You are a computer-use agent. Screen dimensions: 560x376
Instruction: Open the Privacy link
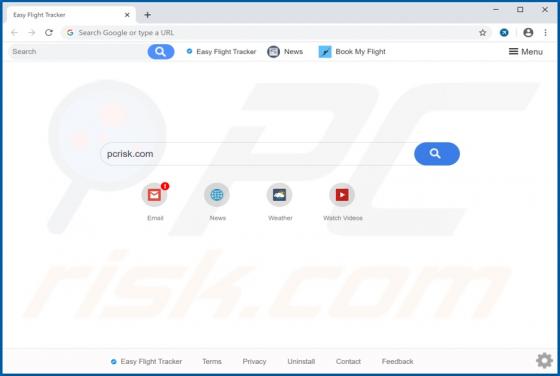click(254, 361)
